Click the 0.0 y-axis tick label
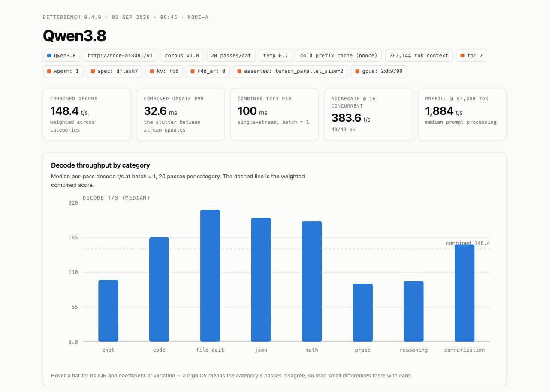This screenshot has width=549, height=392. tap(73, 342)
